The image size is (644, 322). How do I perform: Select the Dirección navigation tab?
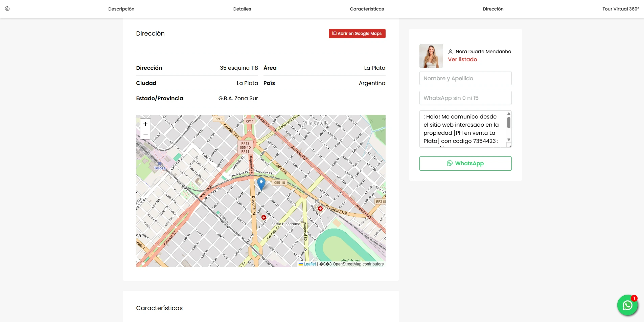[493, 9]
